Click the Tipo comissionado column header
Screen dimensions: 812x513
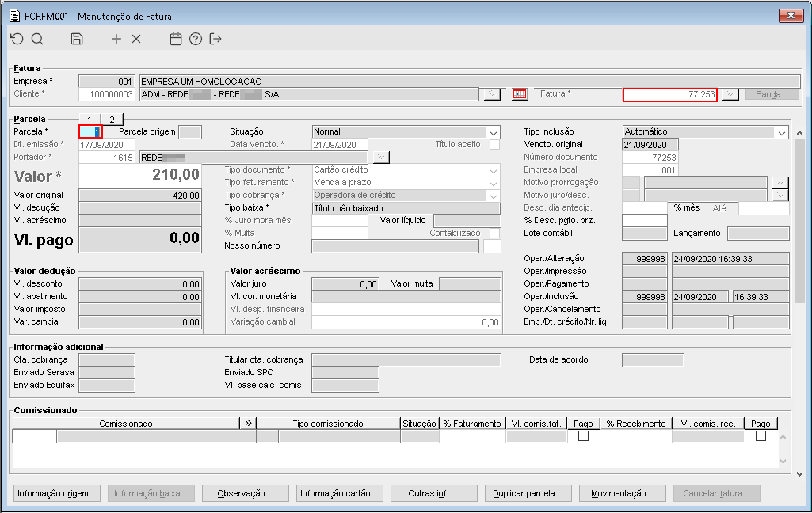[x=328, y=424]
